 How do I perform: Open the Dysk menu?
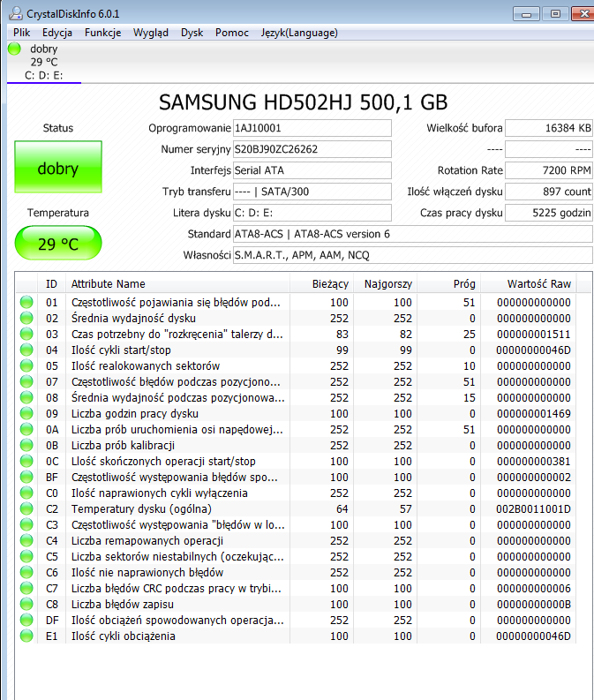pos(192,33)
